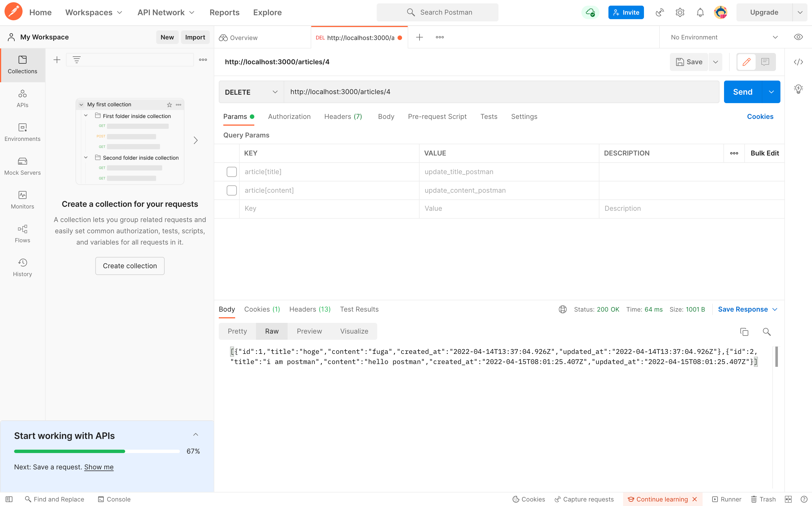Open the Mock Servers sidebar panel
Viewport: 812px width, 506px height.
(23, 166)
